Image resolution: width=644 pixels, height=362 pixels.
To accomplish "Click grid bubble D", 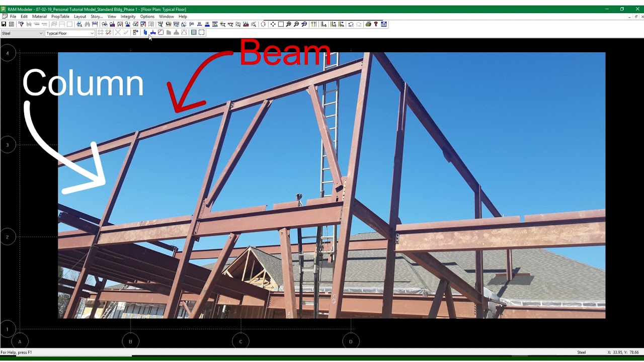I will click(x=351, y=341).
